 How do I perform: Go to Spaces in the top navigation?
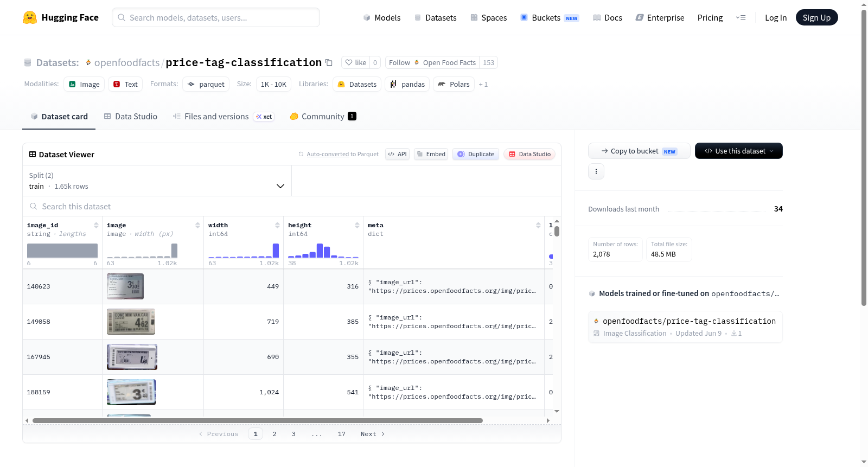(488, 17)
